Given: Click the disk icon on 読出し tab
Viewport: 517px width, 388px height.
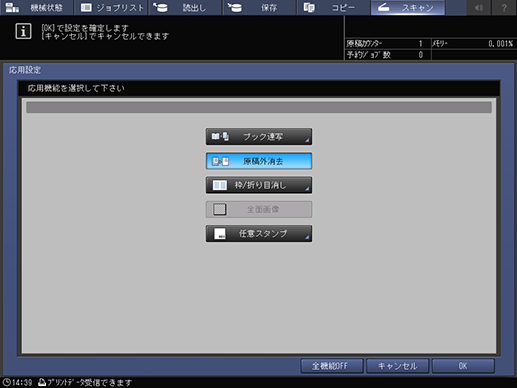Looking at the screenshot, I should click(x=161, y=7).
